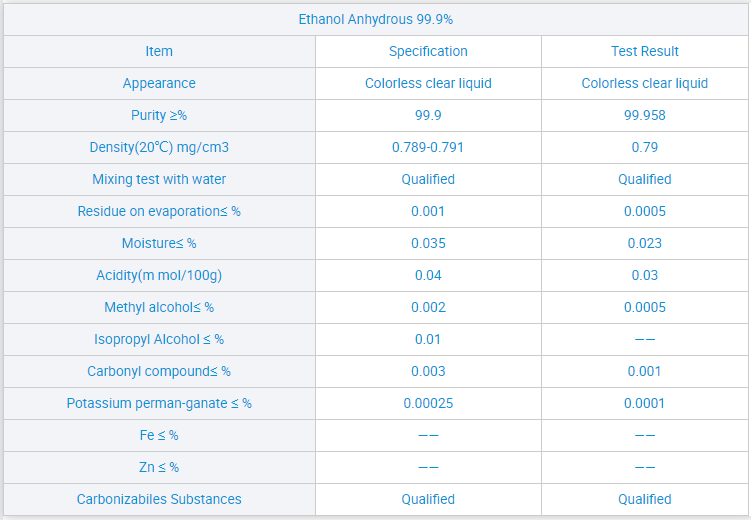This screenshot has height=520, width=751.
Task: Select the Item column header
Action: [x=159, y=51]
